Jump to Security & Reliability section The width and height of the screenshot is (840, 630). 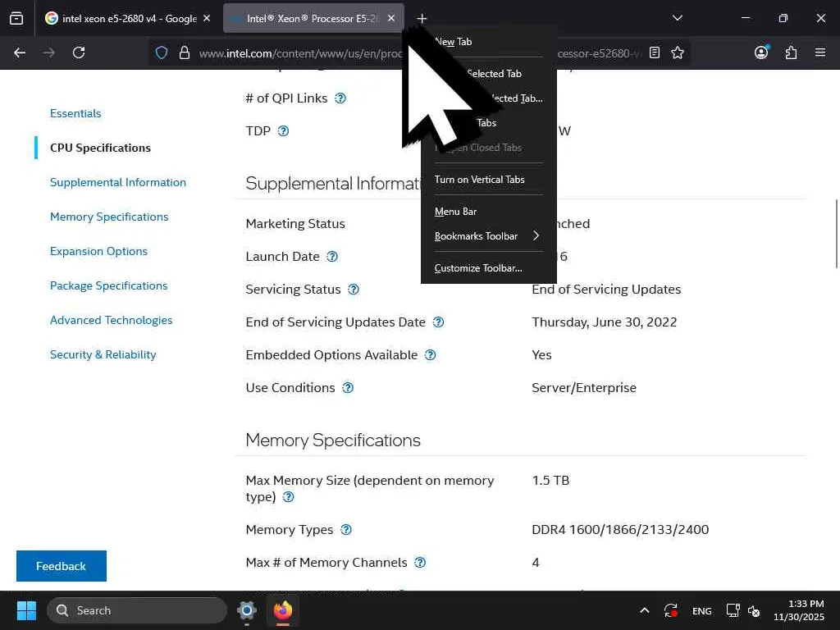pos(103,354)
